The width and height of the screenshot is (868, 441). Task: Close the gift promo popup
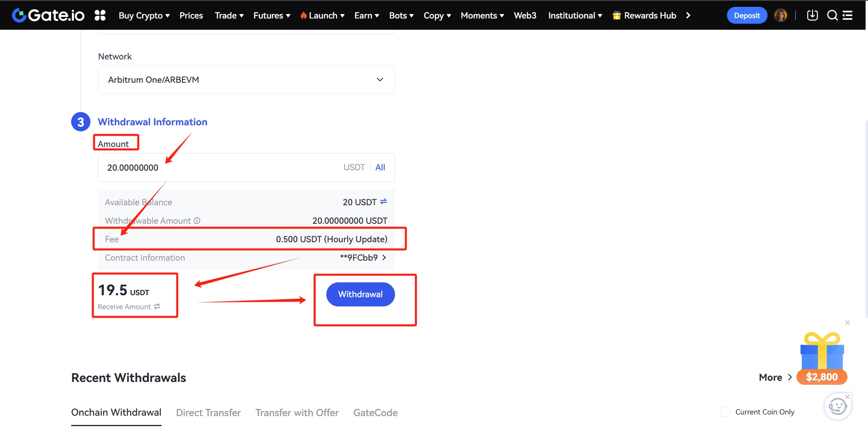(848, 323)
